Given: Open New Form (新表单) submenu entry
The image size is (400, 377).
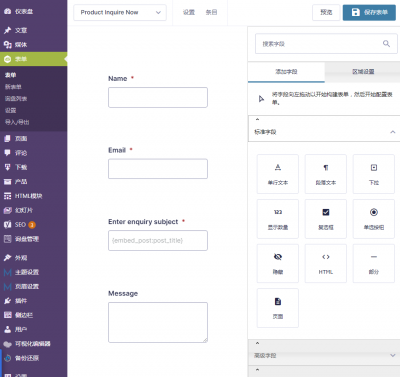Looking at the screenshot, I should click(13, 87).
